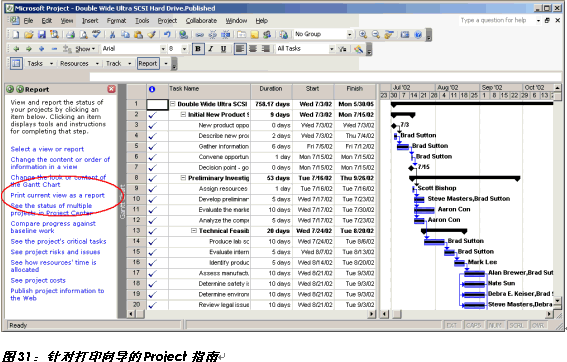Click Print current view as a report
567x362 pixels.
(57, 195)
